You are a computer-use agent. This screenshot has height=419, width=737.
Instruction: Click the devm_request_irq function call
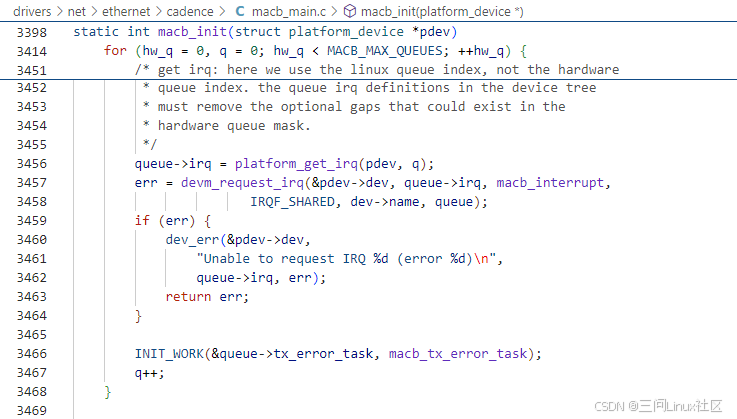243,182
